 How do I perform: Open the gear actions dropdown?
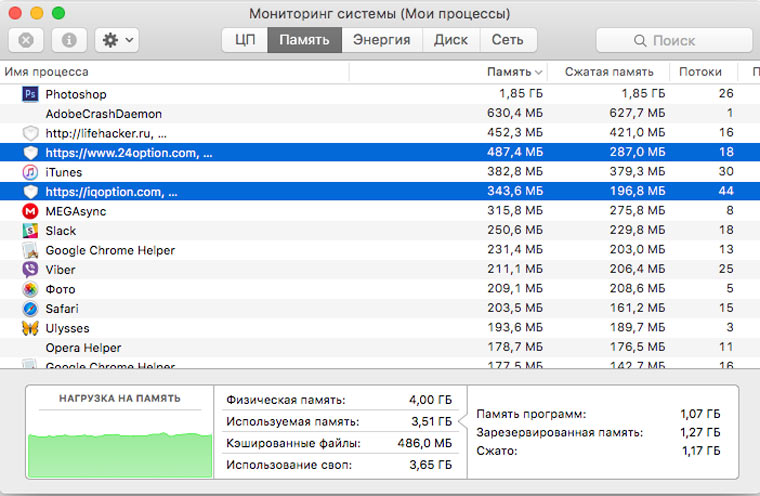(117, 40)
